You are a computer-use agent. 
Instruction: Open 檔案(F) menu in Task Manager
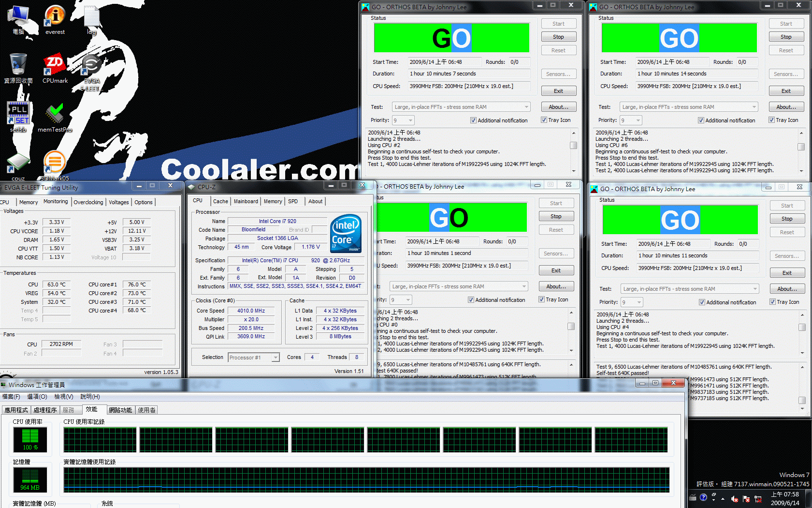(11, 397)
